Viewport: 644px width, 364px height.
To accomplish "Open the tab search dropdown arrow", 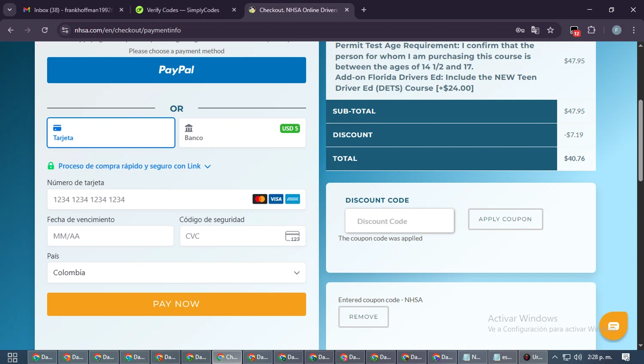I will (9, 9).
